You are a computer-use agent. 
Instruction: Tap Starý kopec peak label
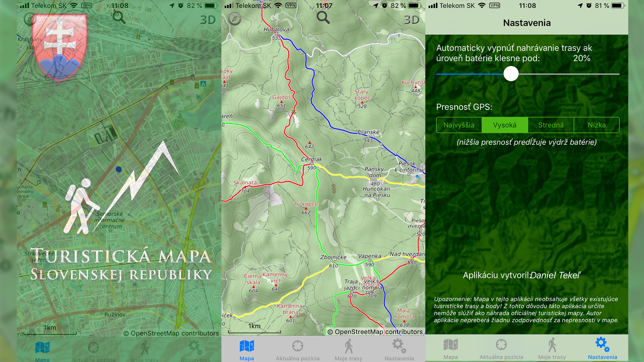[x=362, y=95]
